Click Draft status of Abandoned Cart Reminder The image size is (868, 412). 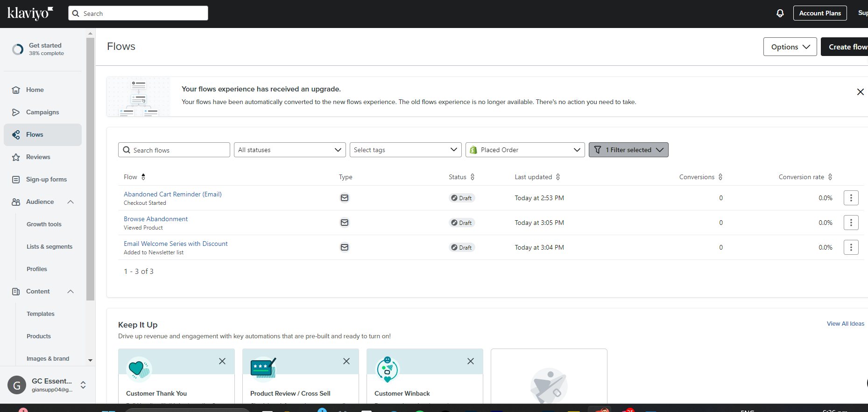pos(461,198)
